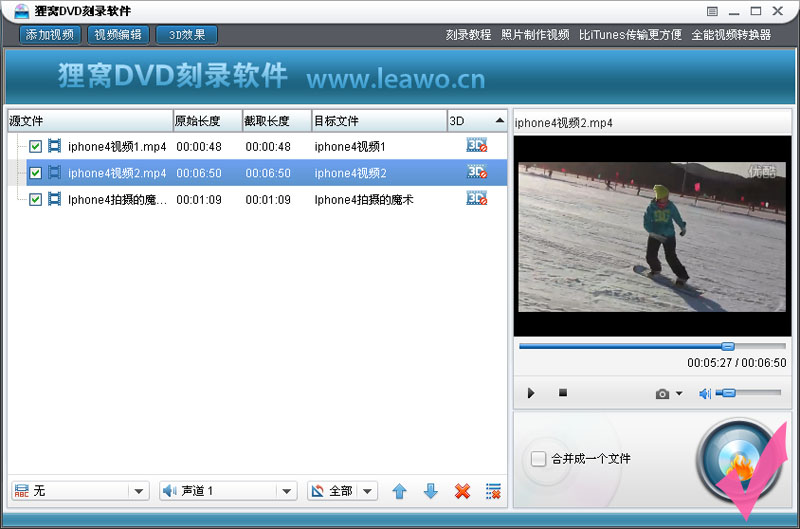Move selected file down with blue arrow
This screenshot has width=800, height=529.
pyautogui.click(x=431, y=491)
